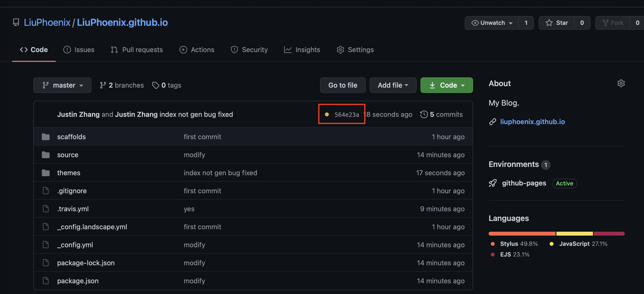This screenshot has width=644, height=294.
Task: Click the history clock icon by commits
Action: [x=424, y=114]
